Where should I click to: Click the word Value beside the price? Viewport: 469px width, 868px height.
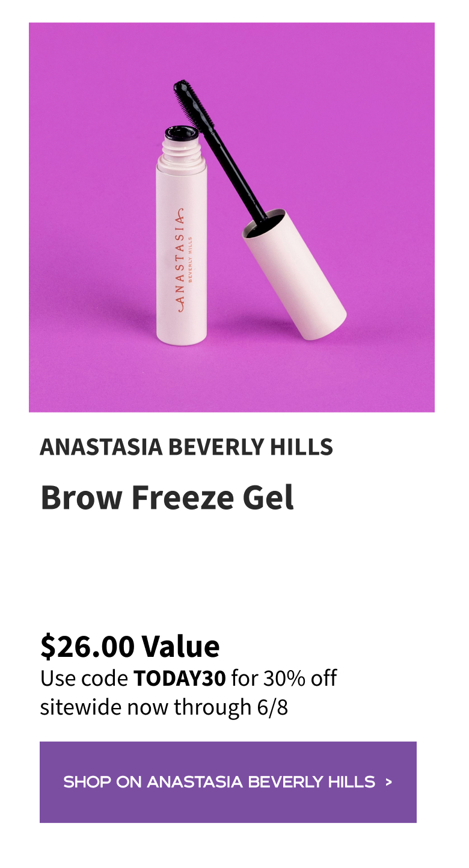point(181,646)
